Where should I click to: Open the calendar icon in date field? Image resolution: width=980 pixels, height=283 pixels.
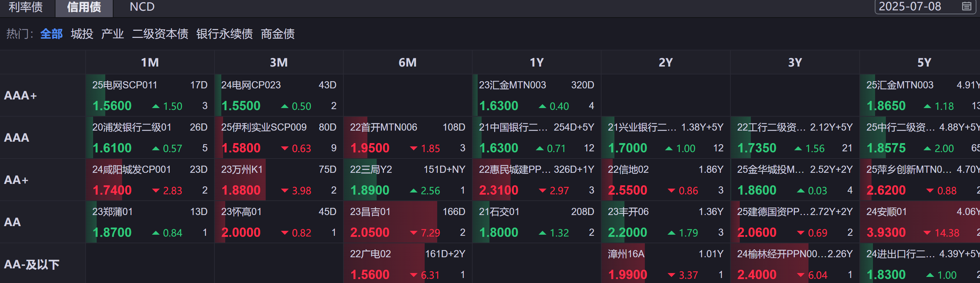pos(967,6)
